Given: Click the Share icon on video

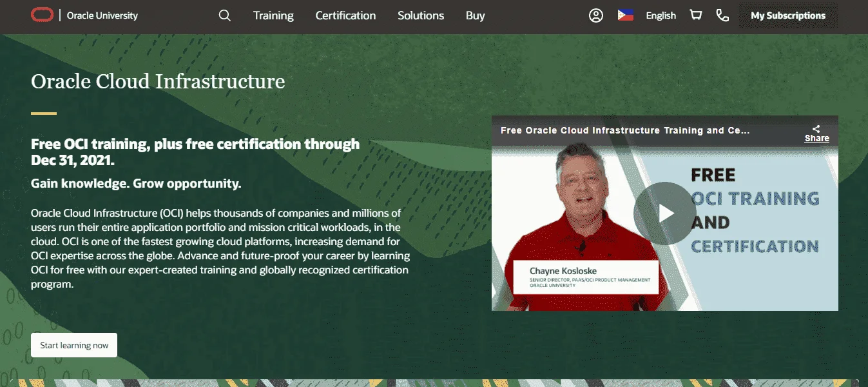Looking at the screenshot, I should pos(816,133).
